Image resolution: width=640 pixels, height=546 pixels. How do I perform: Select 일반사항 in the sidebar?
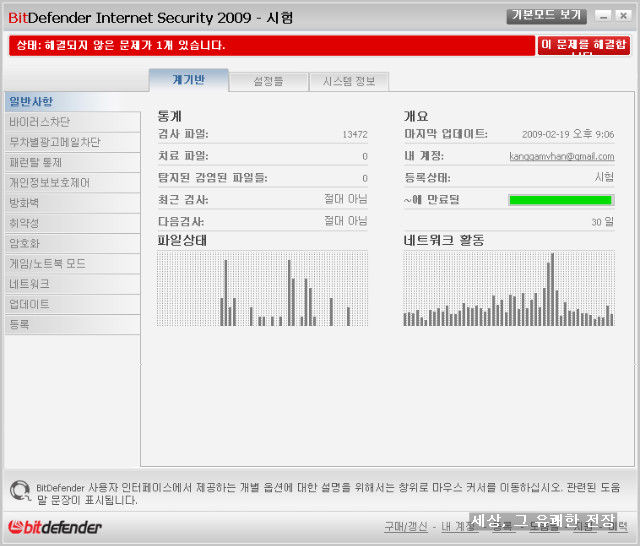(x=73, y=102)
